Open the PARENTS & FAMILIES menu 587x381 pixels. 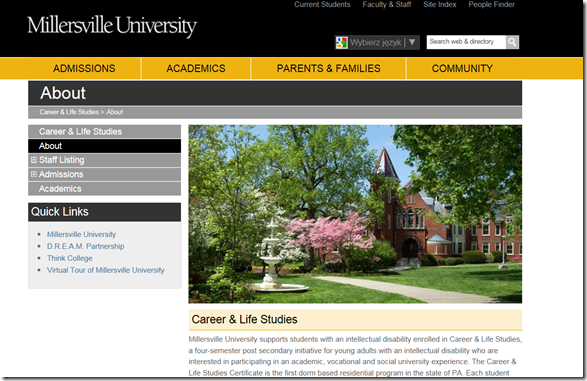coord(328,68)
